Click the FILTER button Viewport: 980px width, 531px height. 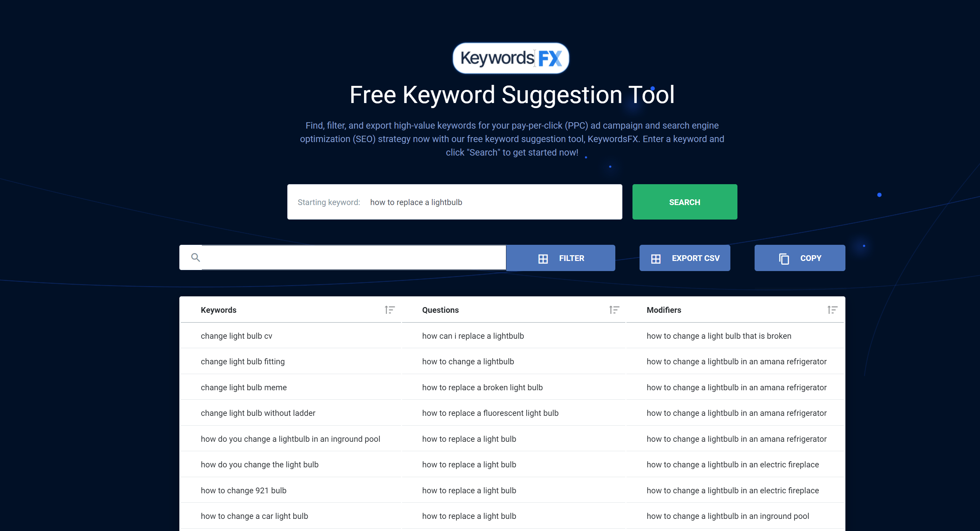(560, 258)
